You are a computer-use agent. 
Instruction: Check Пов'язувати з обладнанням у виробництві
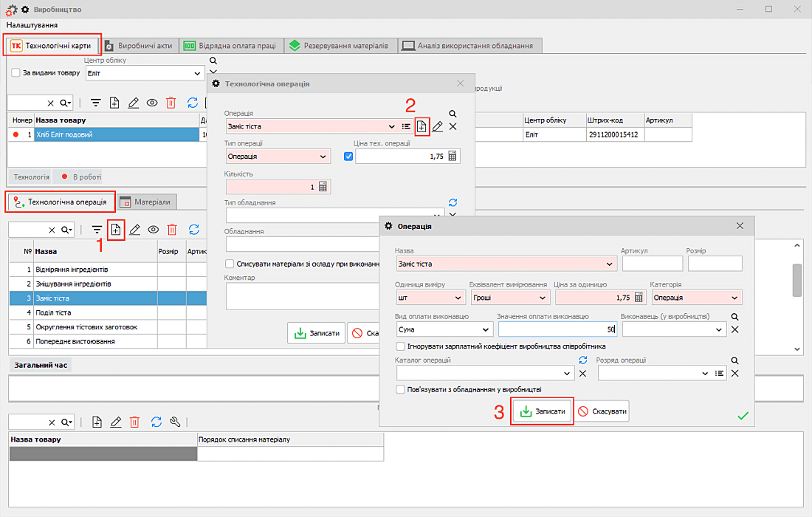(401, 389)
